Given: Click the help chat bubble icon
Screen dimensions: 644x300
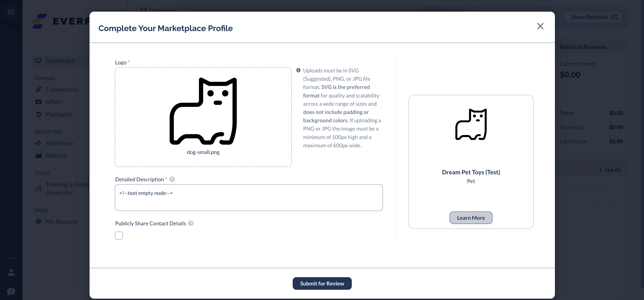Looking at the screenshot, I should [11, 291].
